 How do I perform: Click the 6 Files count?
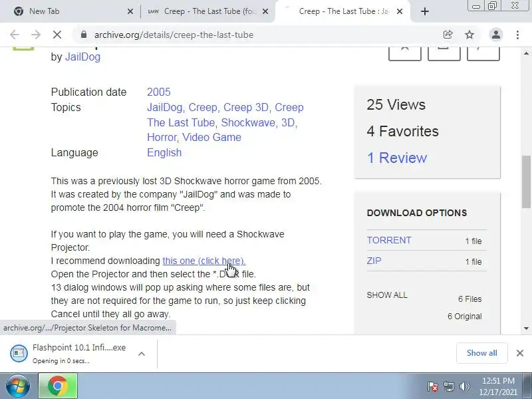(x=469, y=299)
